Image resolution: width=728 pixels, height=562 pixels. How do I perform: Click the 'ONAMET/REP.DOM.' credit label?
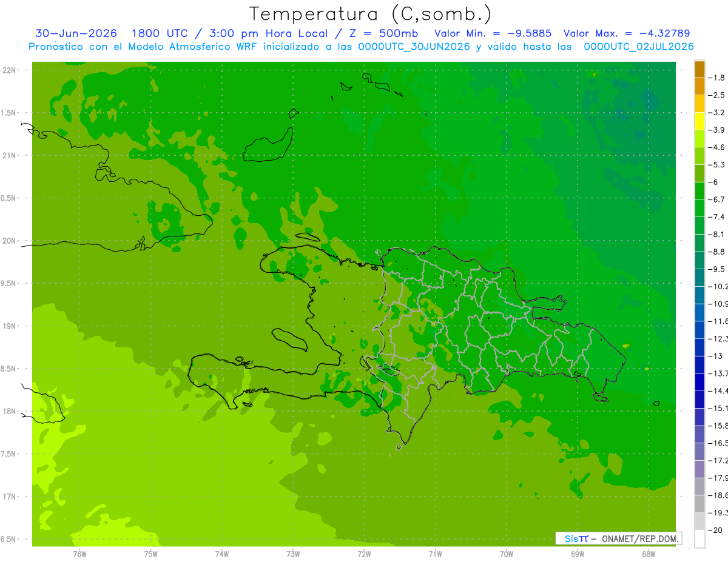point(639,538)
